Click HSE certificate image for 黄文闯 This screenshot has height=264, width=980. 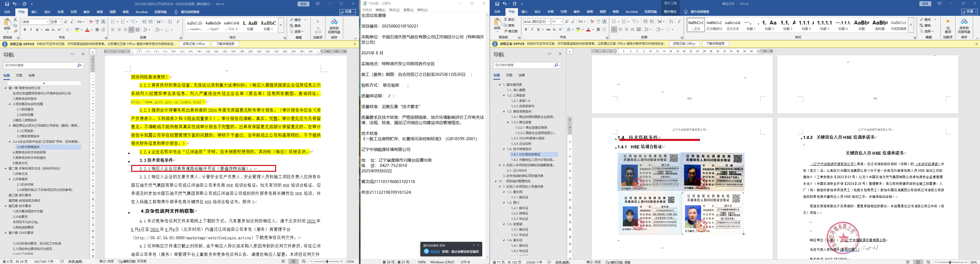coord(649,172)
